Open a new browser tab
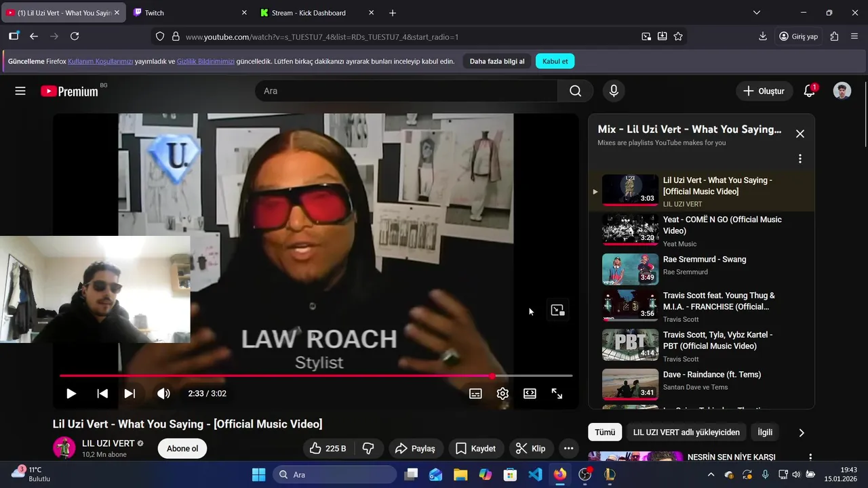Viewport: 868px width, 488px height. [393, 13]
